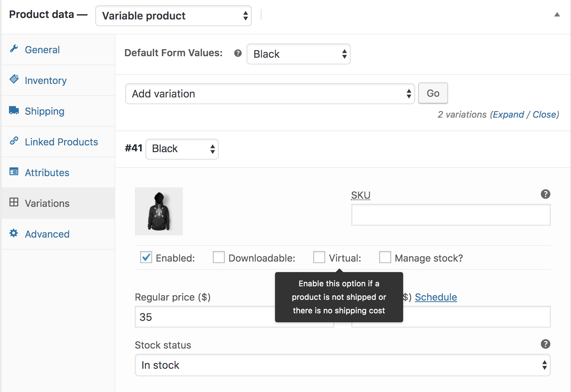Screen dimensions: 571x392
Task: Click the Attributes list icon
Action: tap(14, 172)
